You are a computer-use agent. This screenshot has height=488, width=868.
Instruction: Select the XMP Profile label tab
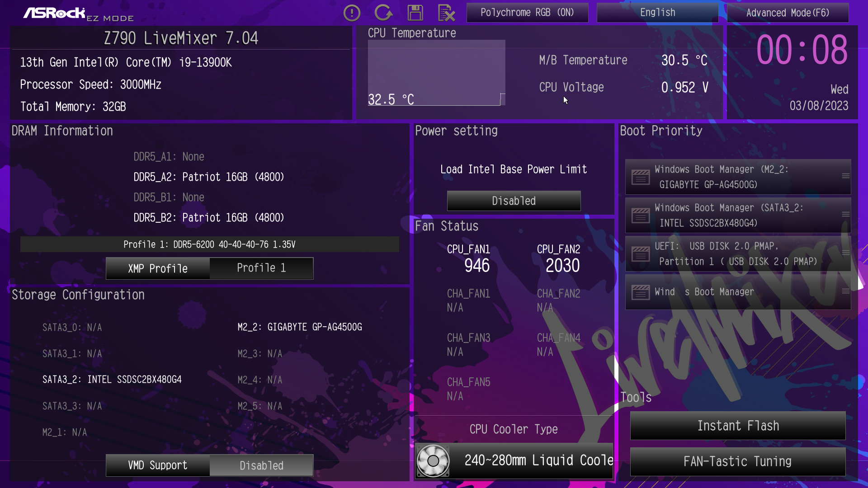point(158,268)
